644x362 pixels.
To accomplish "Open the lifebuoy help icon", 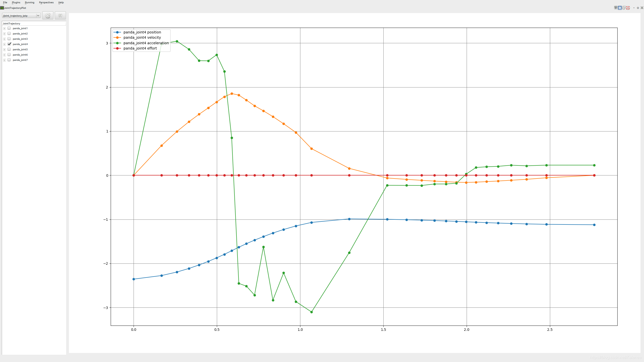I will (628, 8).
